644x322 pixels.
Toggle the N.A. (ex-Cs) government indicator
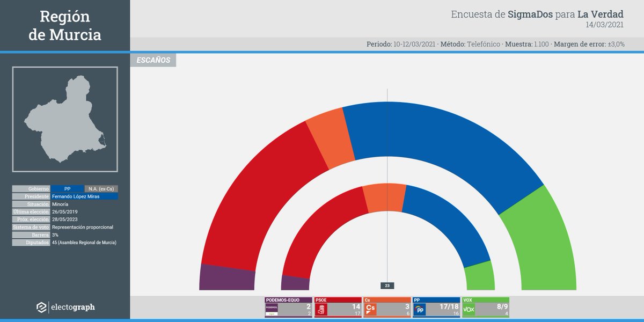coord(101,188)
